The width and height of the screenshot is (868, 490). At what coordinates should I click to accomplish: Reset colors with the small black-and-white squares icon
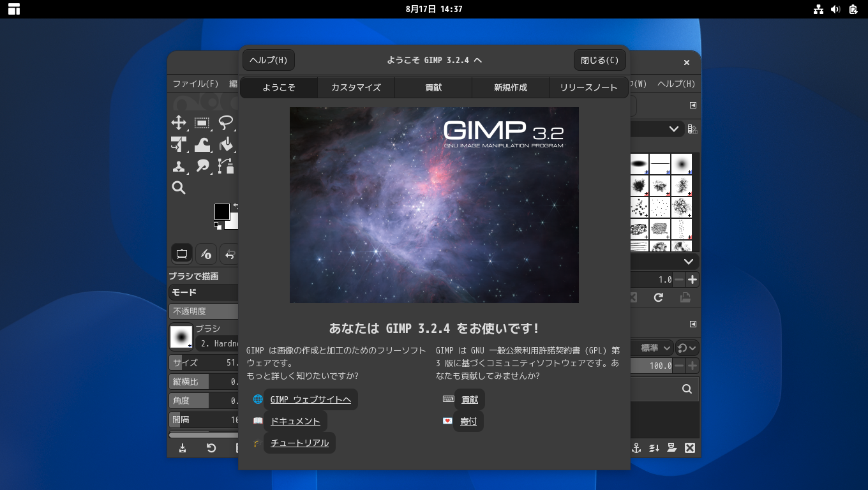click(218, 225)
